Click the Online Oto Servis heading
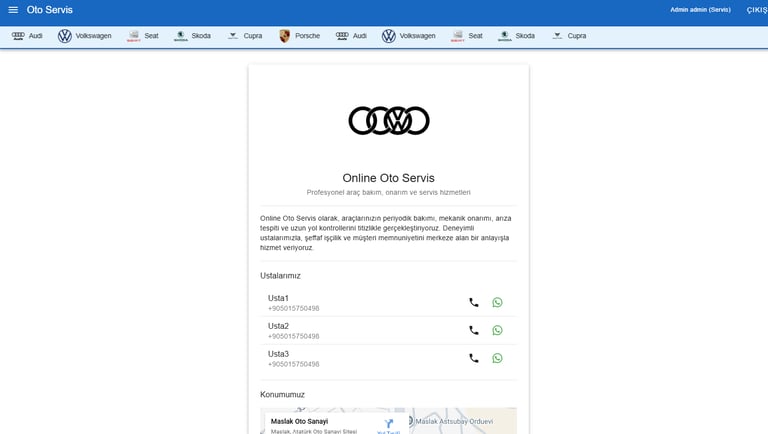The height and width of the screenshot is (434, 768). (x=388, y=178)
